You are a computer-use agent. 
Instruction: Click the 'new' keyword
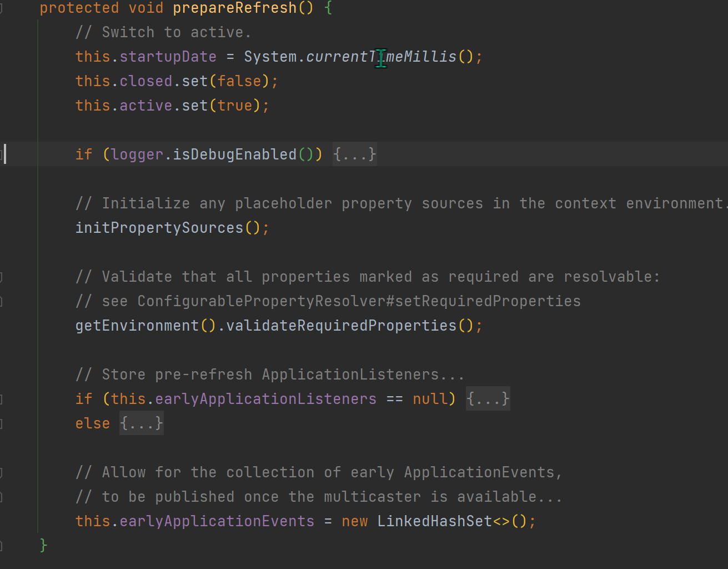(x=355, y=521)
